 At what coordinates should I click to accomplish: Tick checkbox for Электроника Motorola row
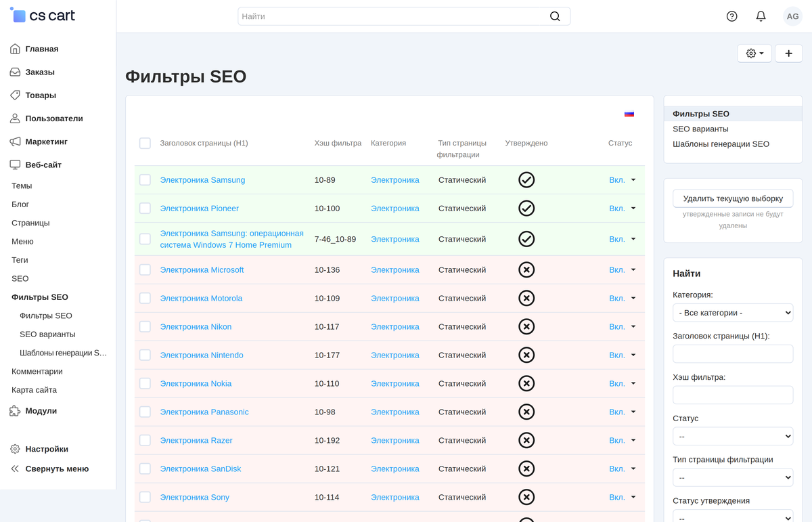145,299
